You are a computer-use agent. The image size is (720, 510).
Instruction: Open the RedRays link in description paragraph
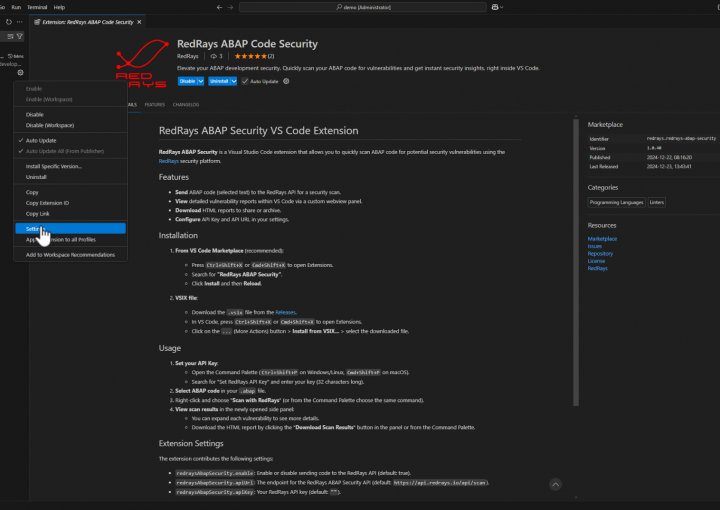point(169,161)
